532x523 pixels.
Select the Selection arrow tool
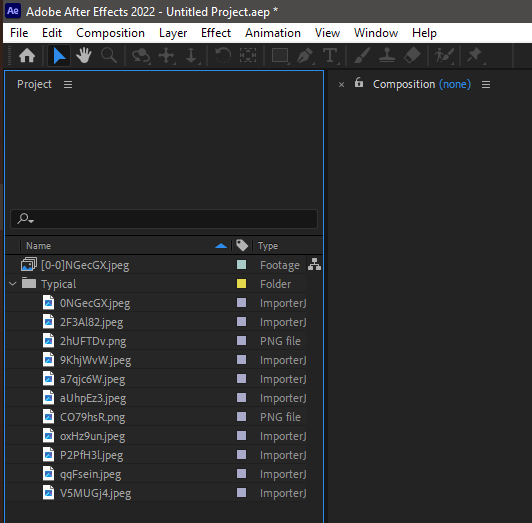coord(59,56)
